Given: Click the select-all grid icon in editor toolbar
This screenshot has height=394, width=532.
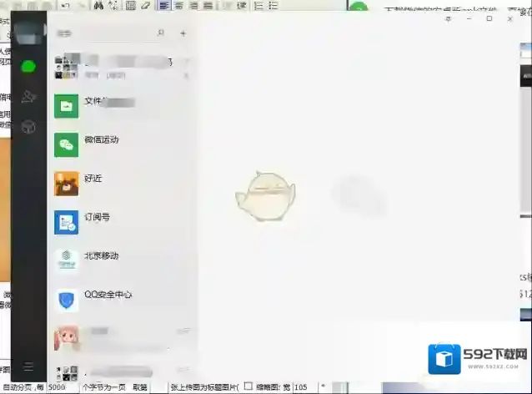Looking at the screenshot, I should pyautogui.click(x=131, y=6).
